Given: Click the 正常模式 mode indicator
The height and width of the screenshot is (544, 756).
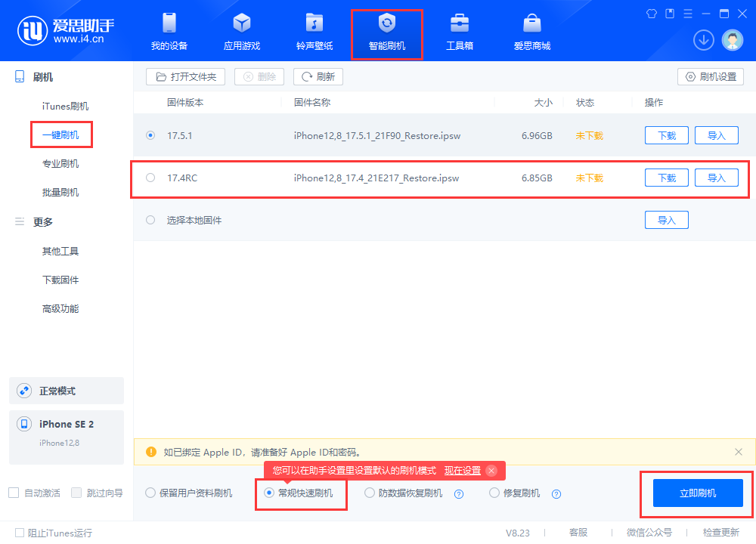Looking at the screenshot, I should coord(67,391).
